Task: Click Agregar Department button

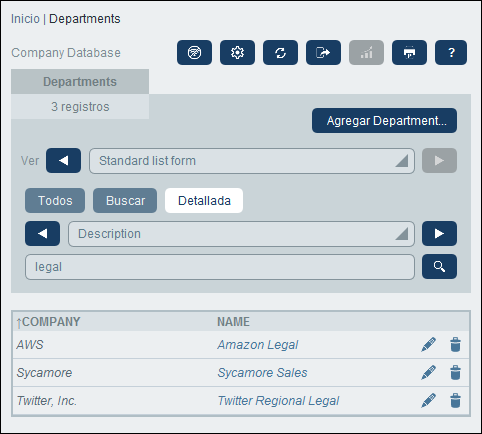Action: [384, 121]
